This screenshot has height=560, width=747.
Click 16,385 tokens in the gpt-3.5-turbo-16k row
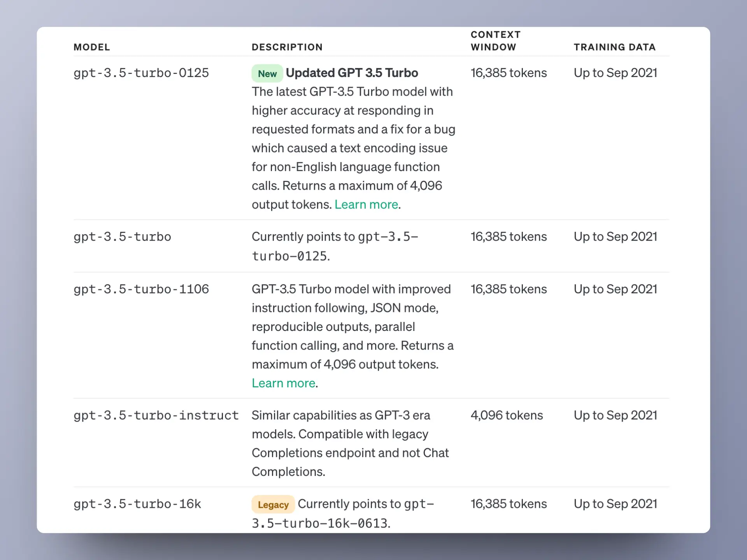[x=509, y=504]
